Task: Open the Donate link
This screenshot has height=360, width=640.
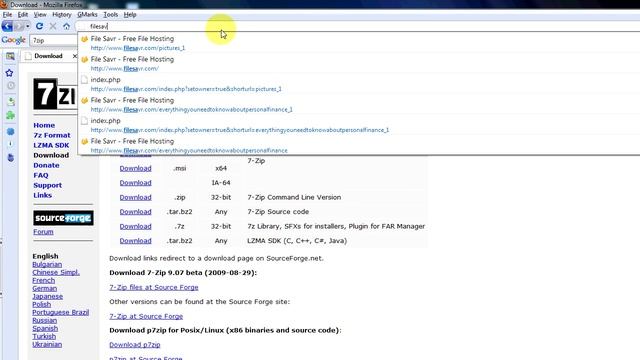Action: tap(46, 165)
